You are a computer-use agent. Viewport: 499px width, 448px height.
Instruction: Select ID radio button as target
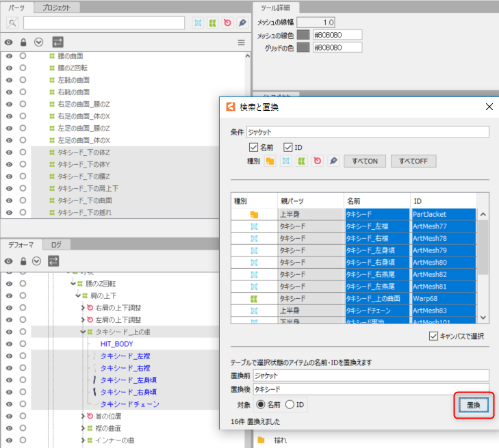290,404
